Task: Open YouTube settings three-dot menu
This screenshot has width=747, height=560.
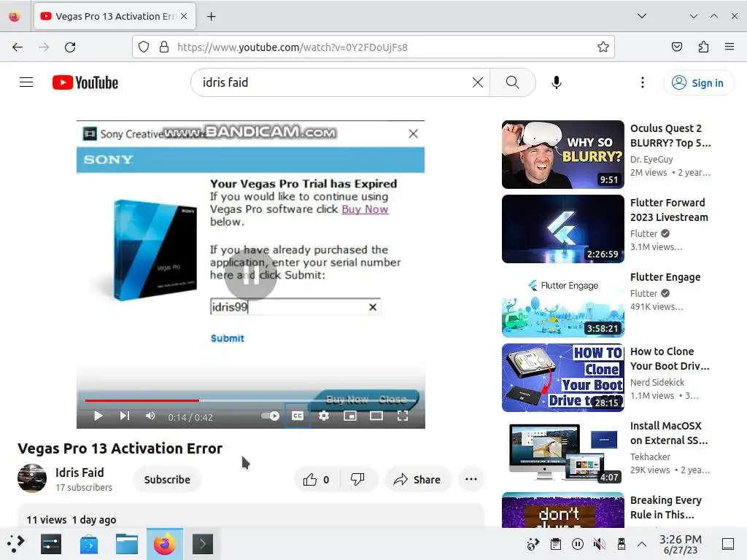Action: 642,82
